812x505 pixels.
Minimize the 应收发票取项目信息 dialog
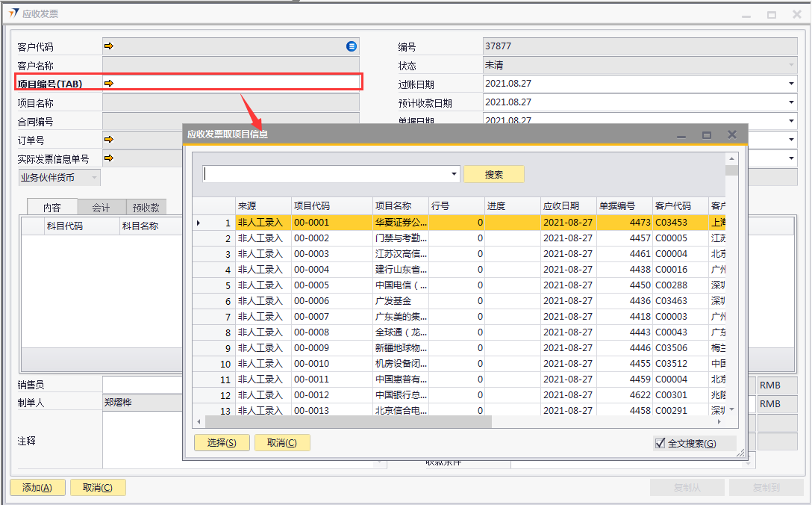(681, 135)
